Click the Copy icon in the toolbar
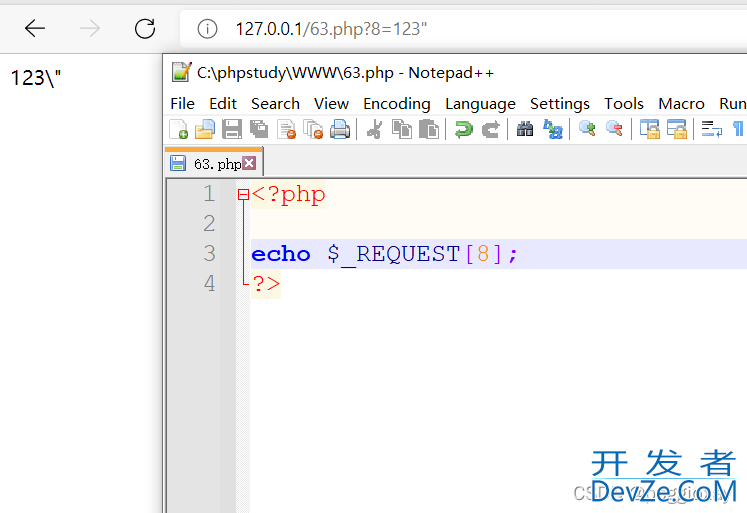Image resolution: width=747 pixels, height=513 pixels. tap(402, 129)
